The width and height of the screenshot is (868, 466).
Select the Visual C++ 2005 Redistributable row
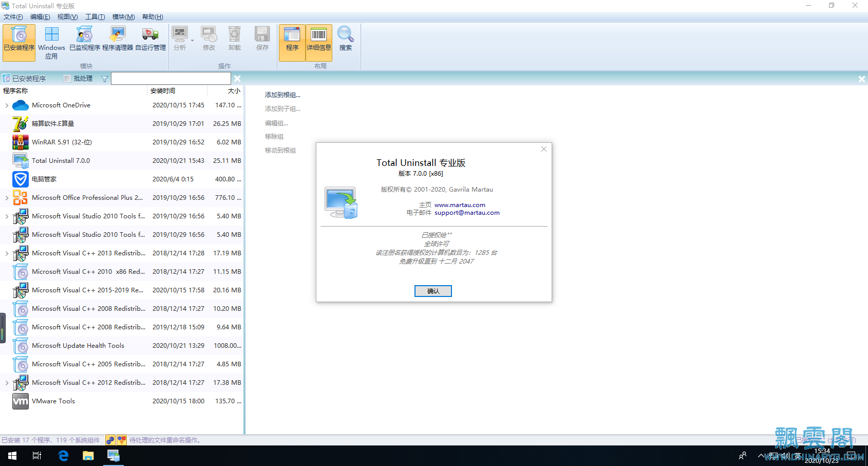122,364
